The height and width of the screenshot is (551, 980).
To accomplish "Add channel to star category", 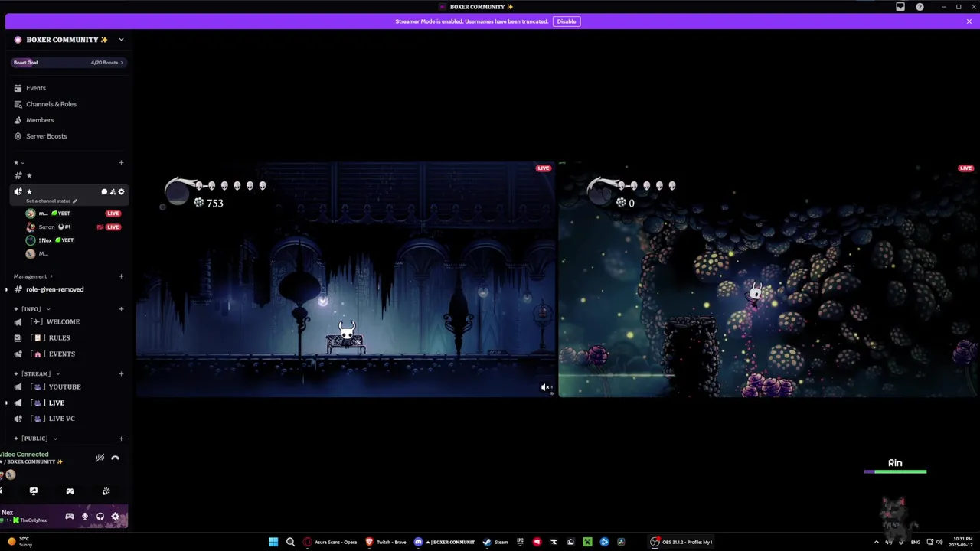I will 121,163.
